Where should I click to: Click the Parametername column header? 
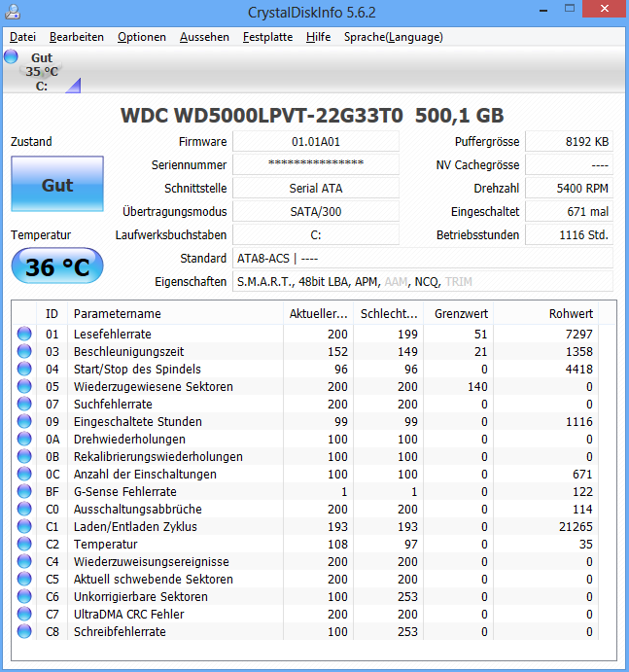click(x=175, y=314)
